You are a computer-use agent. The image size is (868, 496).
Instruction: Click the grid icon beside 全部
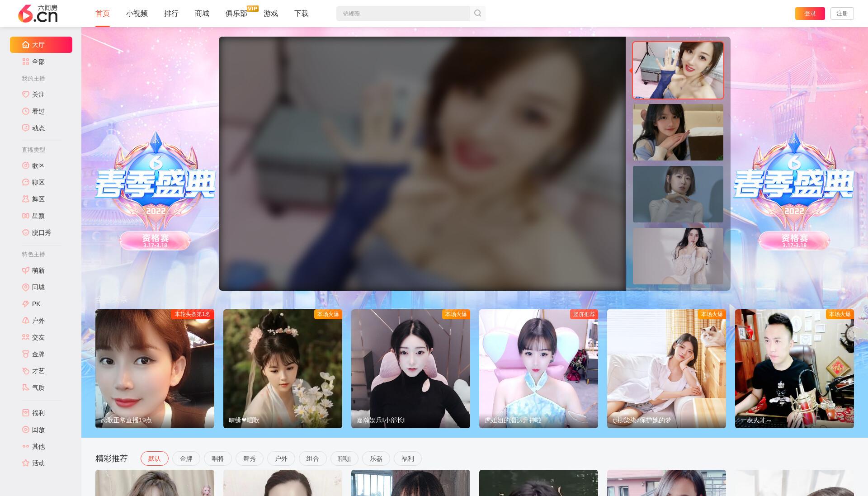click(26, 61)
